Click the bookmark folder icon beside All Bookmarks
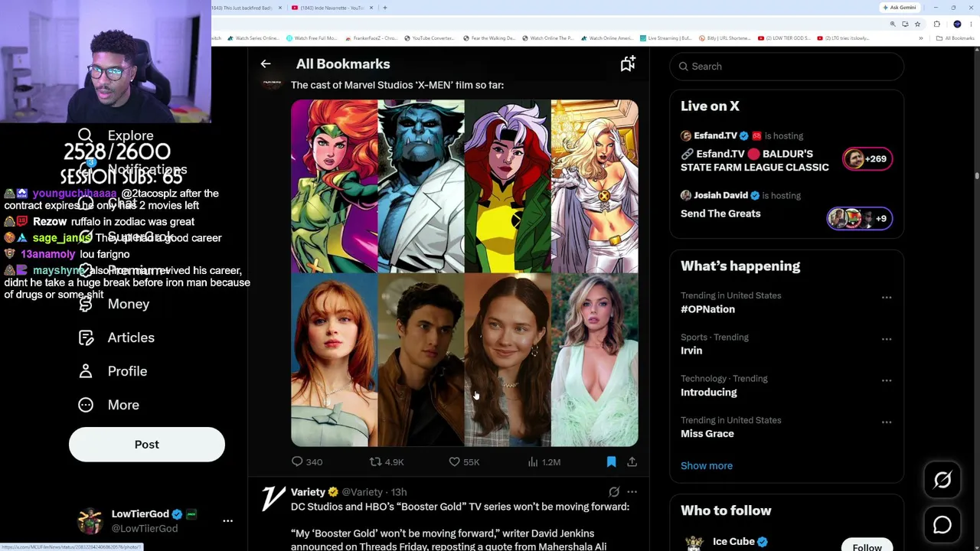Image resolution: width=980 pixels, height=551 pixels. [628, 64]
